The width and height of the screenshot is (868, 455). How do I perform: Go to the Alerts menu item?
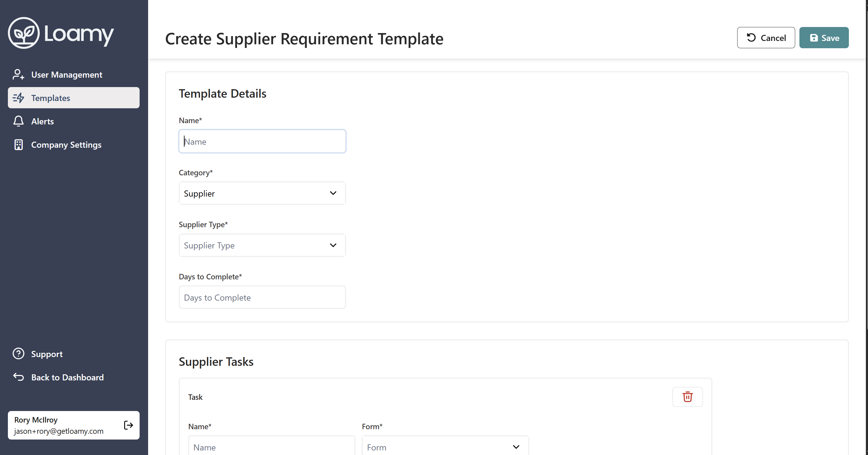(x=42, y=121)
